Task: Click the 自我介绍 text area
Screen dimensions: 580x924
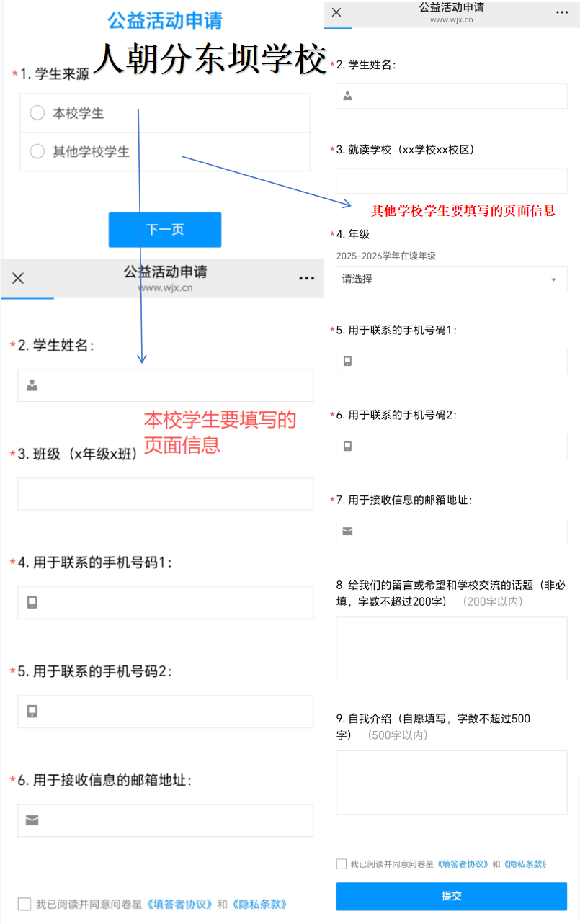Action: coord(451,782)
